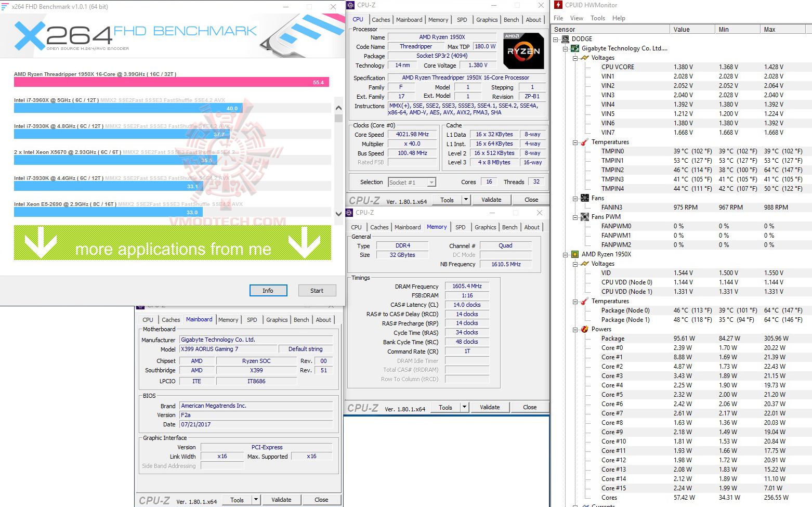Image resolution: width=812 pixels, height=507 pixels.
Task: Open the Socket #1 selection dropdown in CPU-Z
Action: [431, 182]
